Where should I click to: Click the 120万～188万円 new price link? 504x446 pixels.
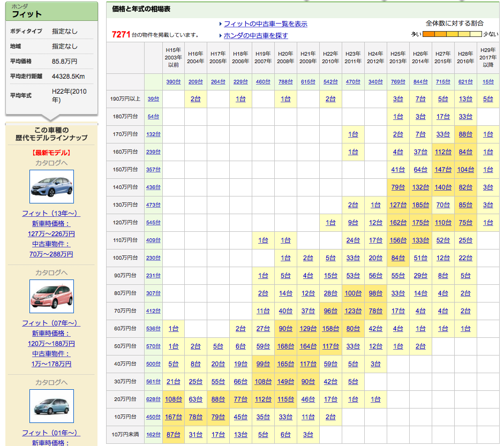pyautogui.click(x=51, y=344)
